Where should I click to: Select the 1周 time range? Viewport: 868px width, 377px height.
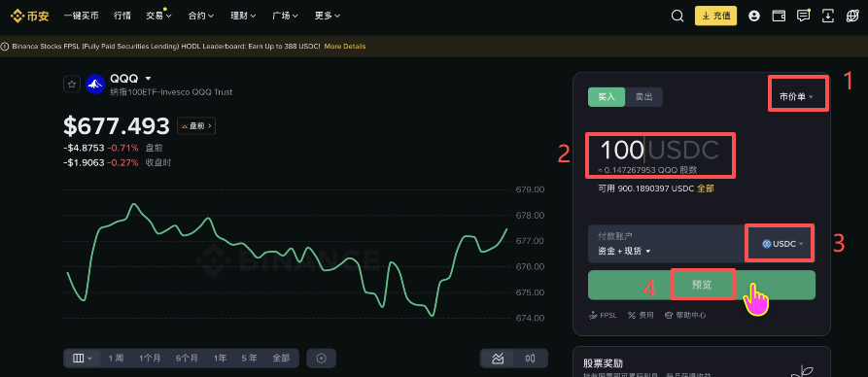(116, 359)
